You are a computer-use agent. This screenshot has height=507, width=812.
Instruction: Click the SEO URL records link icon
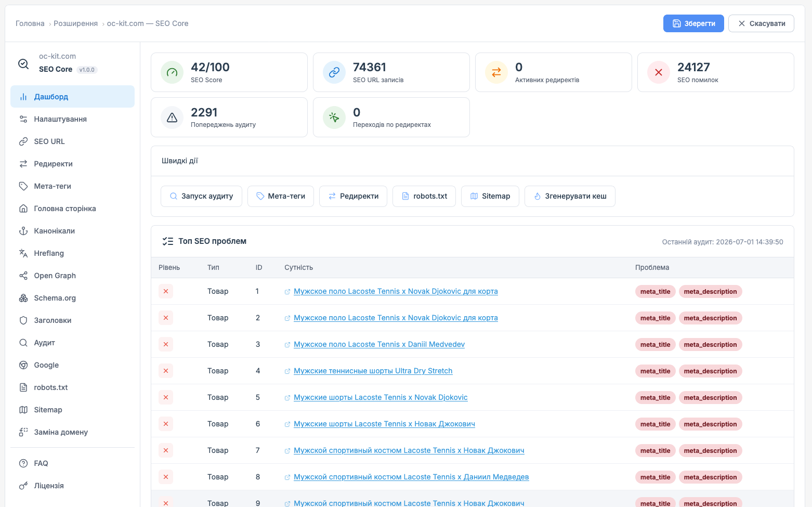click(x=334, y=72)
